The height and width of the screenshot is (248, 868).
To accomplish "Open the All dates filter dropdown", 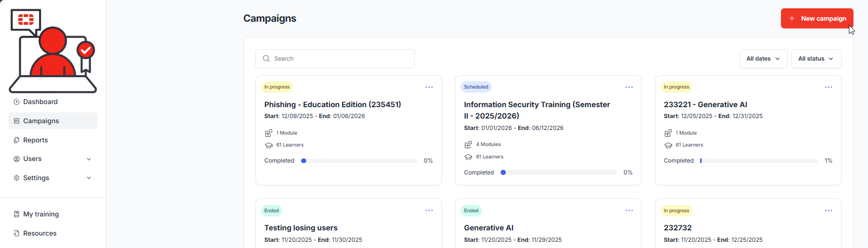I will coord(763,59).
